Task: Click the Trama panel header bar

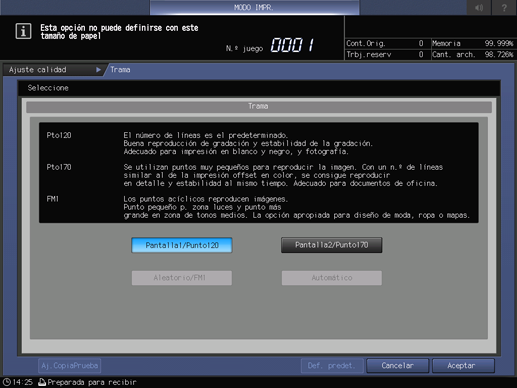Action: tap(259, 106)
